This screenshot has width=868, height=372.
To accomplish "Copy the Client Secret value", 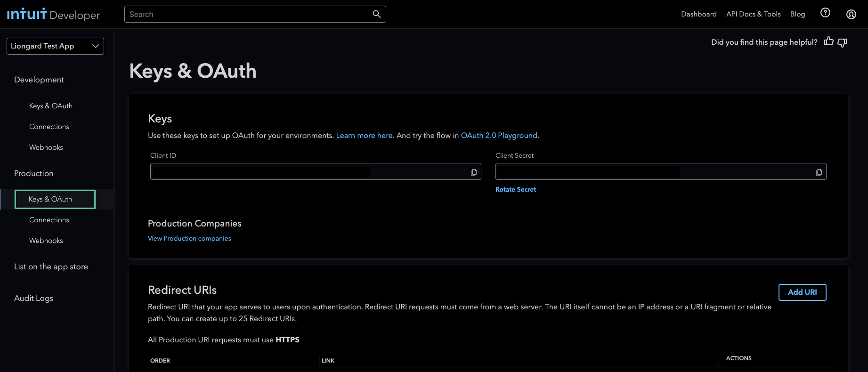I will [819, 172].
